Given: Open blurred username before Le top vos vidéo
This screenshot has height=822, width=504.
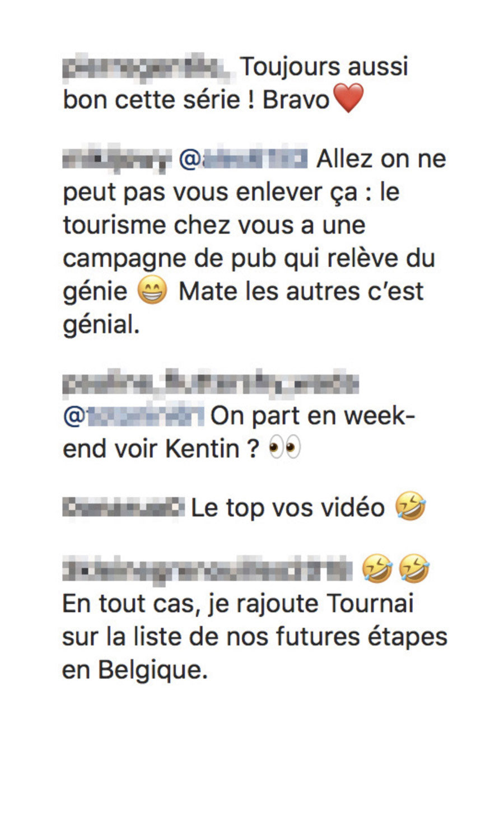Looking at the screenshot, I should (x=123, y=507).
